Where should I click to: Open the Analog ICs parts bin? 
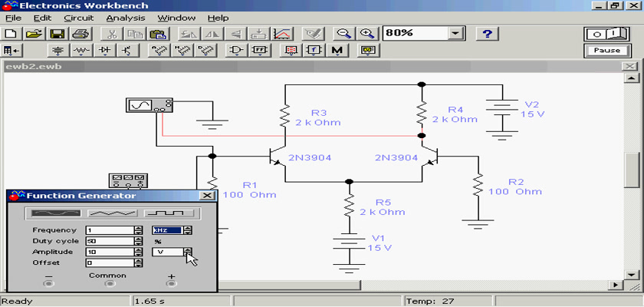click(158, 51)
